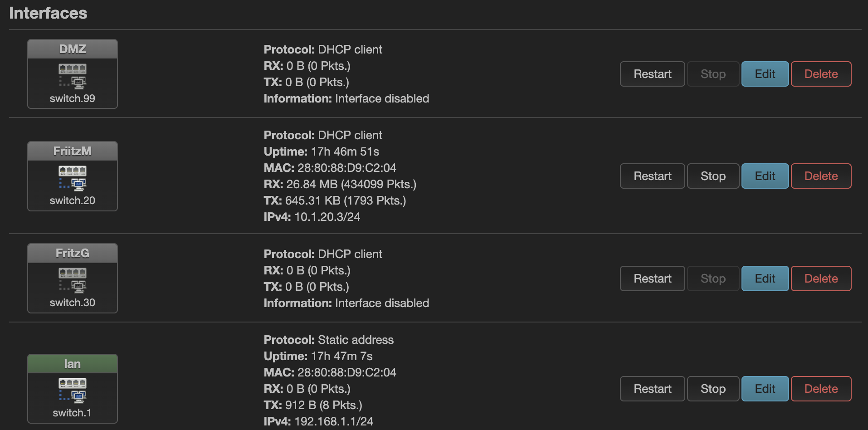868x430 pixels.
Task: Delete the DMZ interface
Action: (x=821, y=74)
